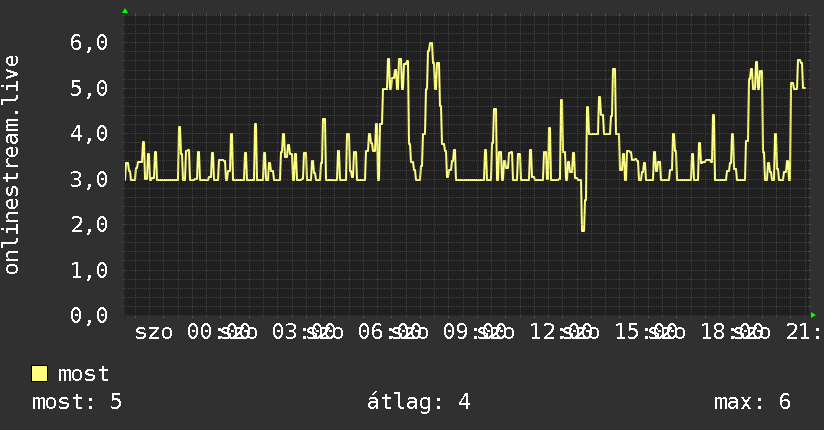Viewport: 824px width, 430px height.
Task: Click the green arrow at end of x-axis
Action: (813, 315)
